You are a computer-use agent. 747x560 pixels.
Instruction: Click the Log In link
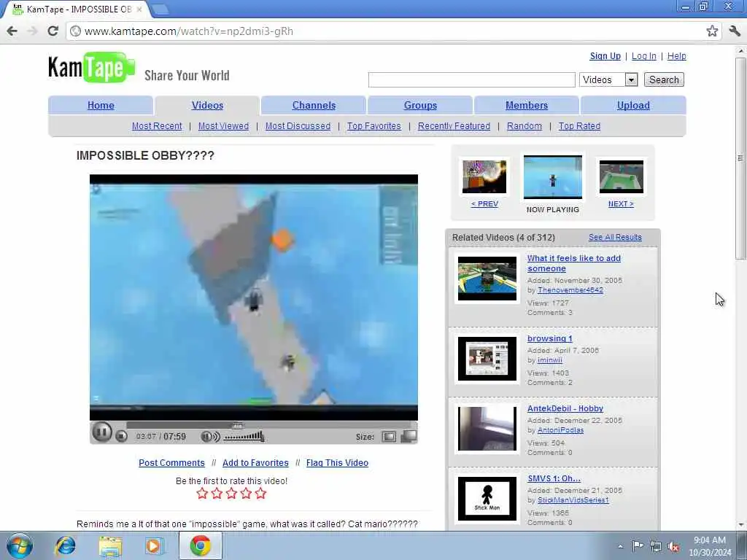coord(643,55)
